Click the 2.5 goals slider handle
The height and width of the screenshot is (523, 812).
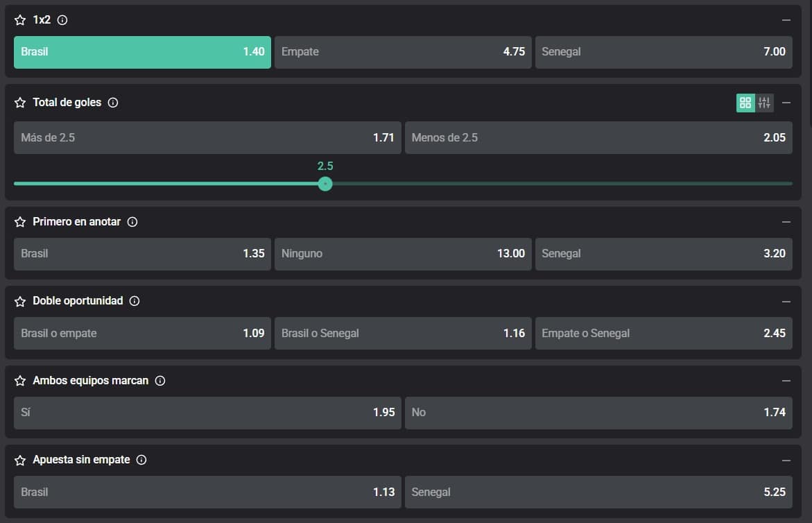[x=325, y=184]
